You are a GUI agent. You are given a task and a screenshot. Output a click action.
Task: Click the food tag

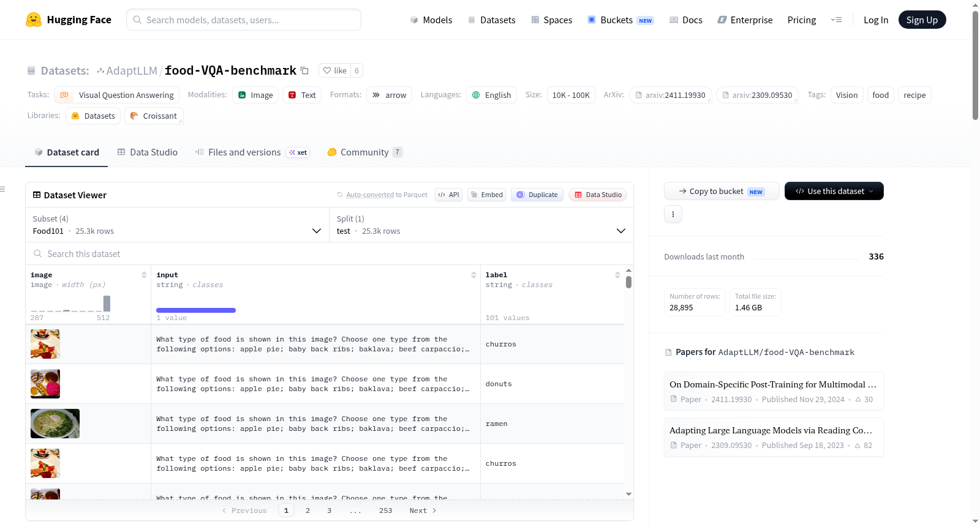pyautogui.click(x=880, y=95)
